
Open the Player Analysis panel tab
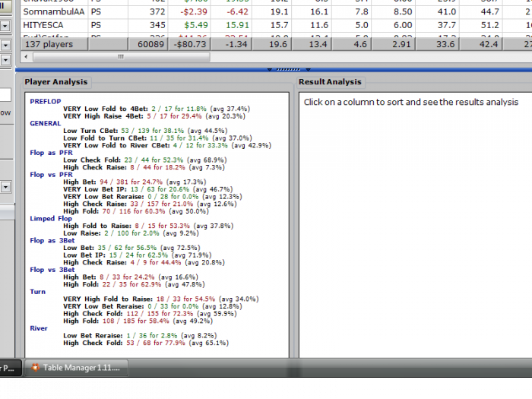coord(56,82)
